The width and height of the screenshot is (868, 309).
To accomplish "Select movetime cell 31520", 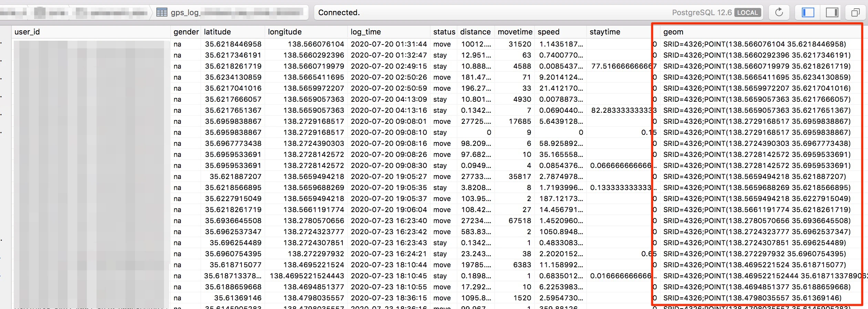I will tap(520, 44).
